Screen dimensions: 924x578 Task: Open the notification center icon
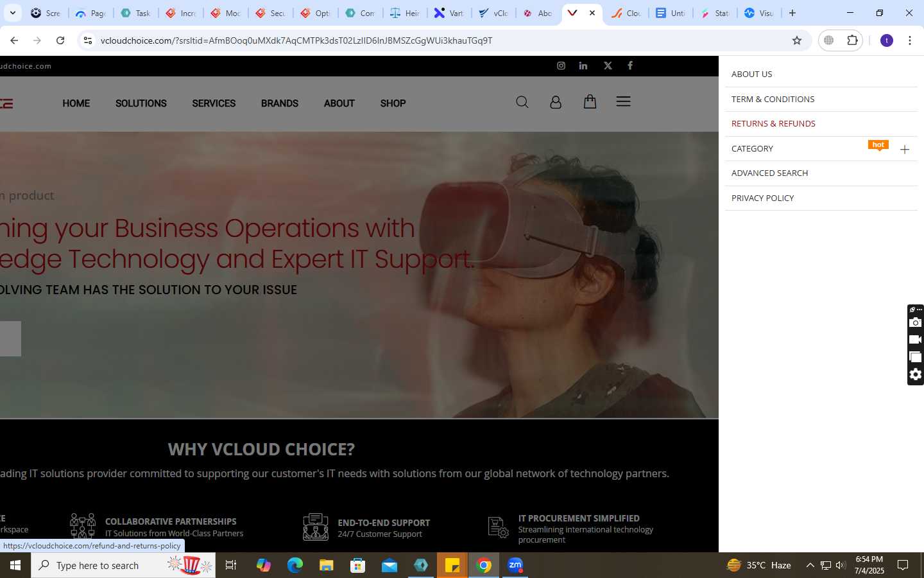[x=903, y=565]
